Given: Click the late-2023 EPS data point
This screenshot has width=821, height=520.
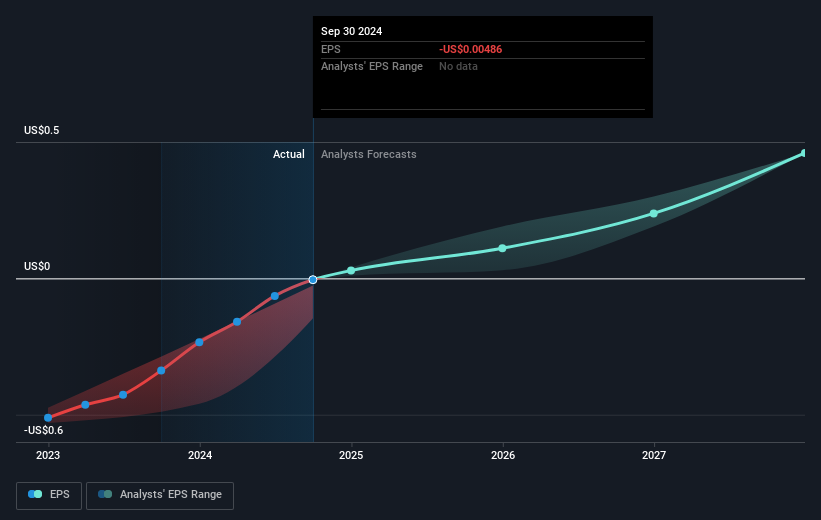Looking at the screenshot, I should pos(161,371).
